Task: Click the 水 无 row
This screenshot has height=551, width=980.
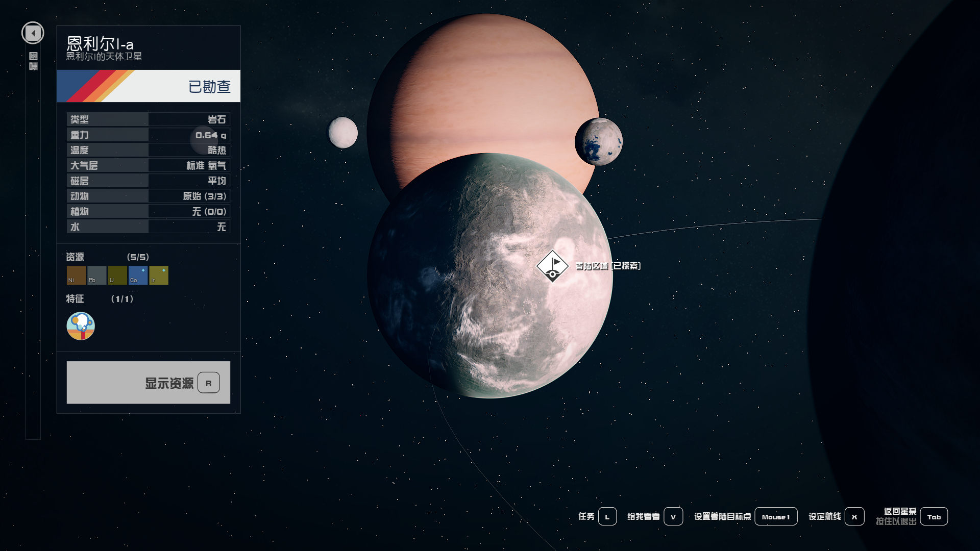Action: click(x=149, y=227)
